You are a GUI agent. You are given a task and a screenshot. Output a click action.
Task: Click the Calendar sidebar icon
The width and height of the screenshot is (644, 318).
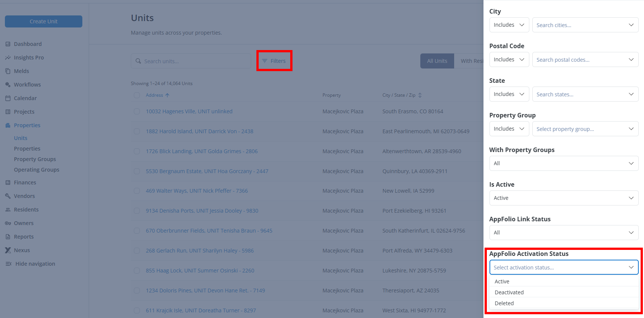8,98
